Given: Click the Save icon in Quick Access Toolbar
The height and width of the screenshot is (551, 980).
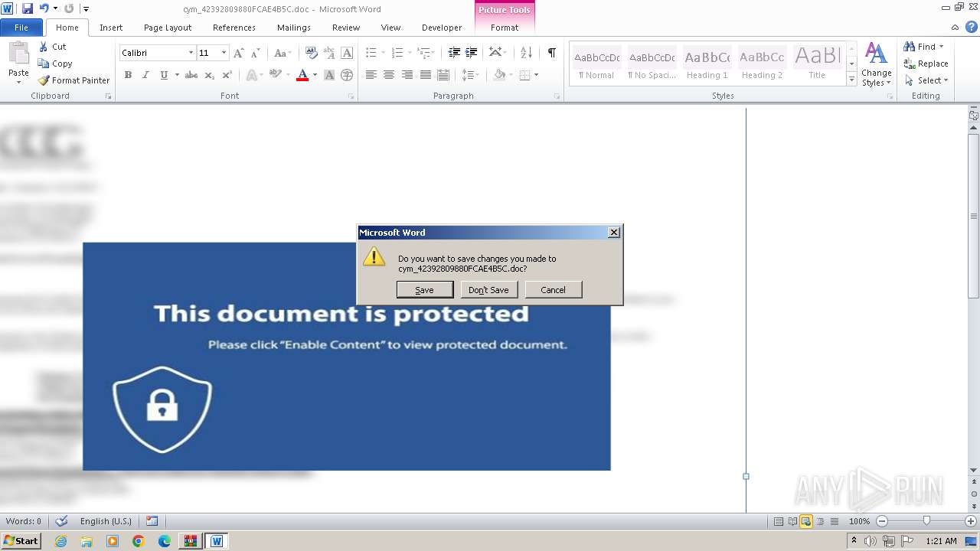Looking at the screenshot, I should point(28,8).
